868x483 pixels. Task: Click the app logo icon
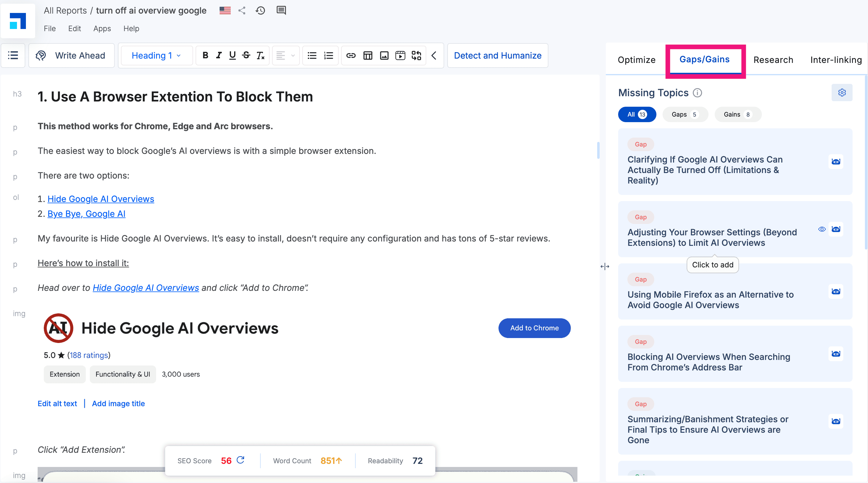pos(18,21)
